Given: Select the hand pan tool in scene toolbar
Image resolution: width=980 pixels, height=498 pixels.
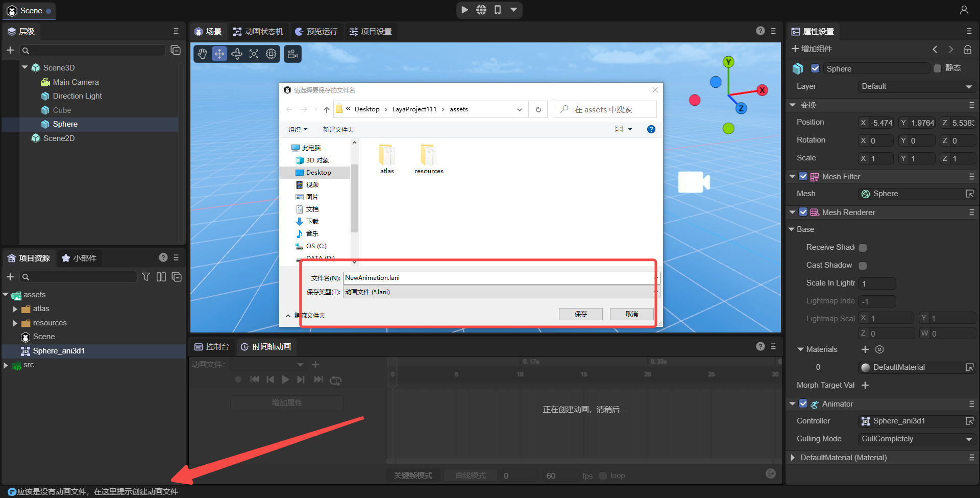Looking at the screenshot, I should click(203, 54).
